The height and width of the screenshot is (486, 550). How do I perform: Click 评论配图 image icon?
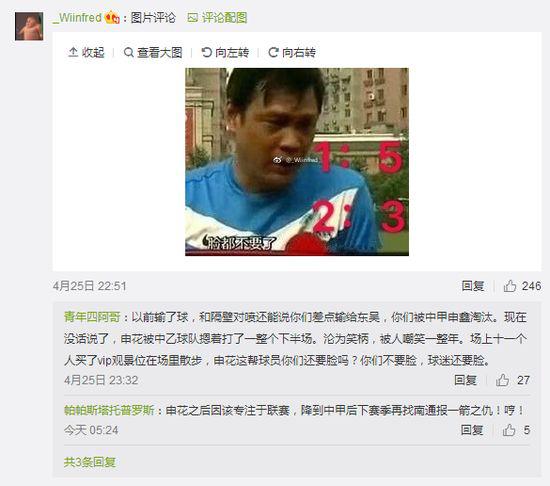coord(193,18)
